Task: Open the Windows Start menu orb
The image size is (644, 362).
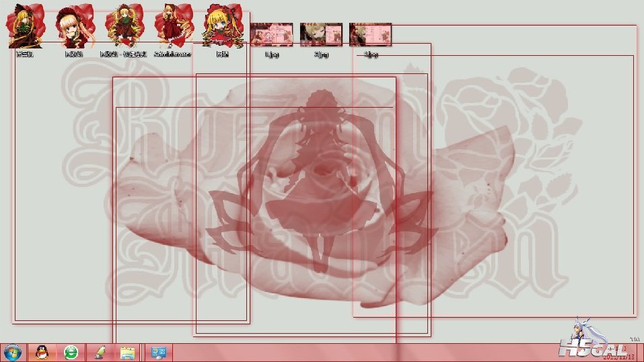Action: 12,353
